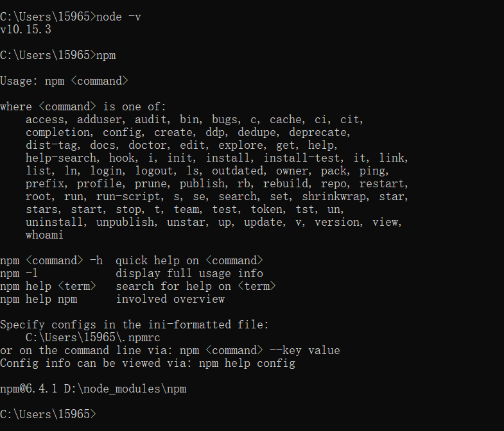Click the 'whoami' command word
The image size is (504, 431).
click(45, 235)
